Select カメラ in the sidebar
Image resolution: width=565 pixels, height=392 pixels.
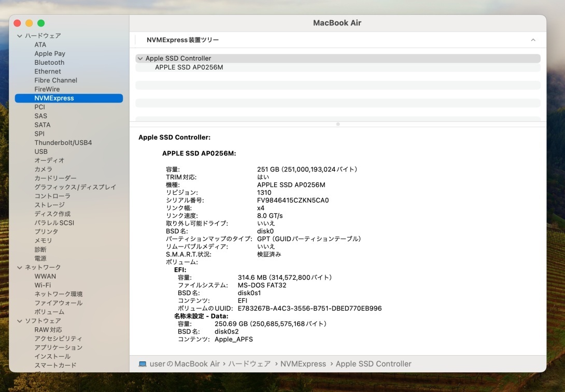point(43,169)
